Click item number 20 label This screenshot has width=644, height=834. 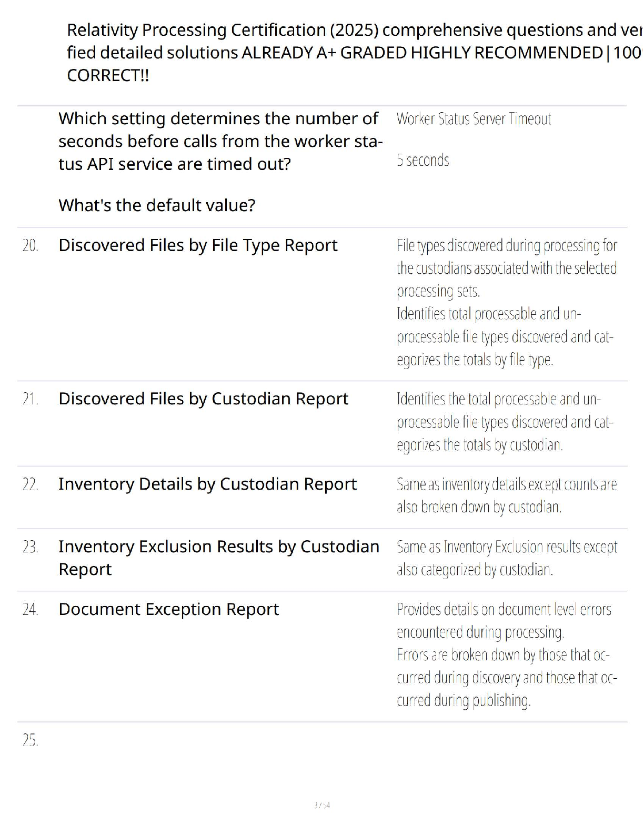30,246
